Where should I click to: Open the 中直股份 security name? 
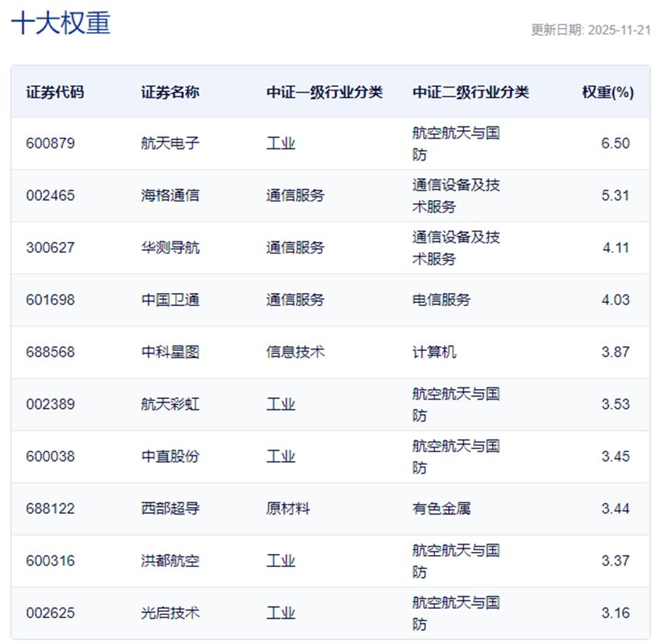pos(170,457)
